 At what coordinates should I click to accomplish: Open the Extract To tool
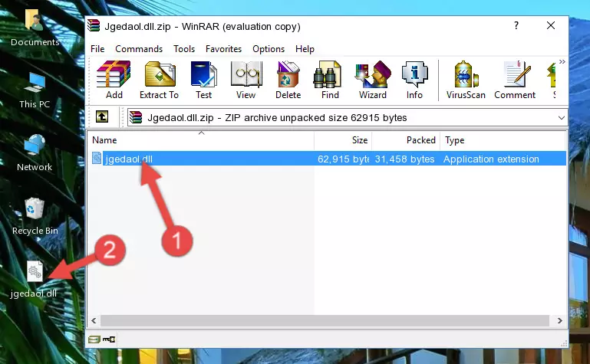(159, 80)
